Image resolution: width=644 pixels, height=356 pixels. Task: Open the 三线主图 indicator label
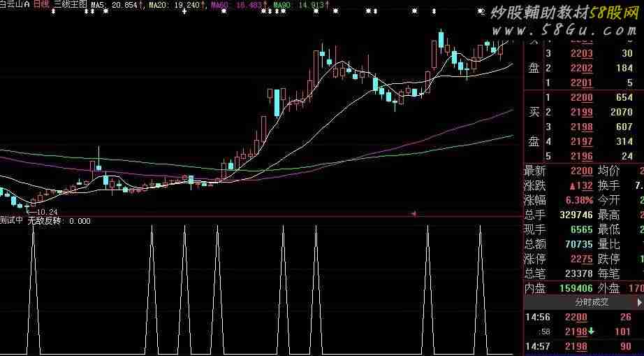[x=71, y=5]
